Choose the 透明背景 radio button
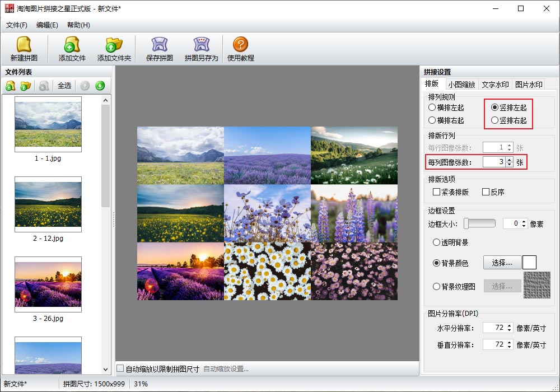560x392 pixels. click(x=436, y=242)
